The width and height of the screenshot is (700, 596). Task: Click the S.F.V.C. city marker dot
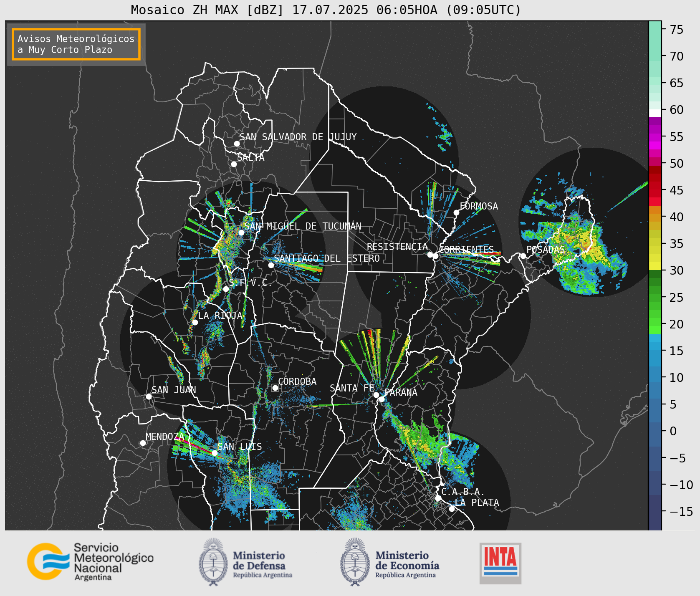226,289
